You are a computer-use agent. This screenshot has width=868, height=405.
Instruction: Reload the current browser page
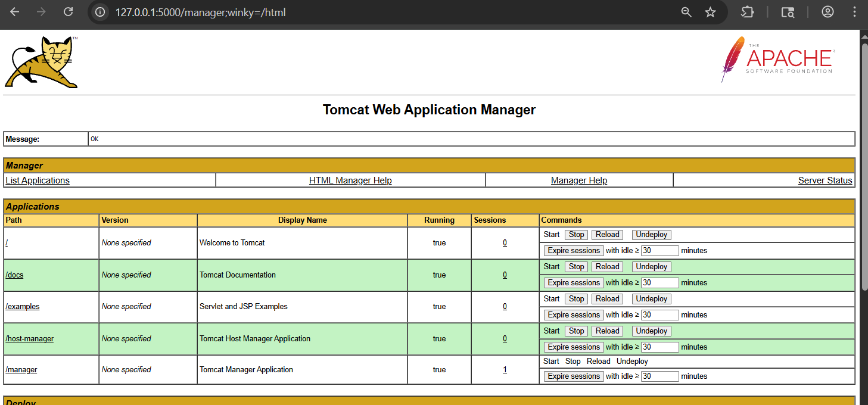click(x=69, y=12)
